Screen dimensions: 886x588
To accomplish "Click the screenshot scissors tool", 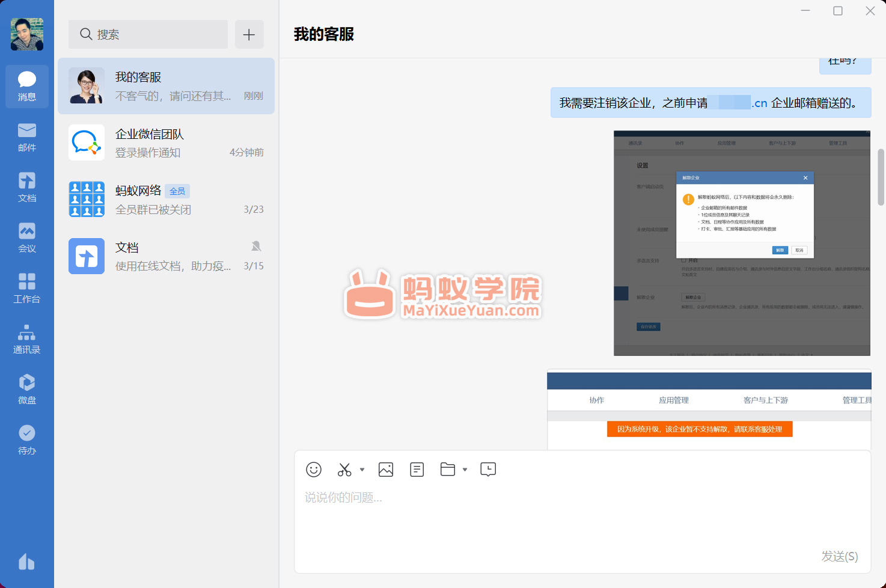I will [344, 470].
